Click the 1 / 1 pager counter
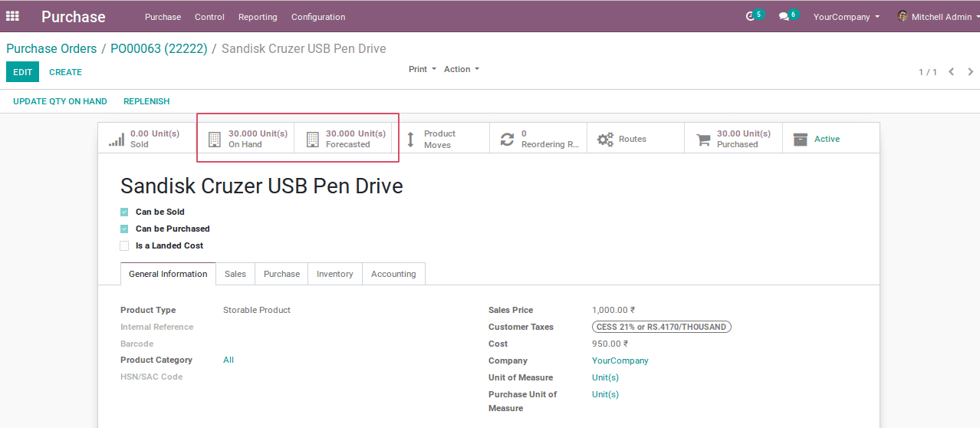Screen dimensions: 980x428 coord(928,72)
